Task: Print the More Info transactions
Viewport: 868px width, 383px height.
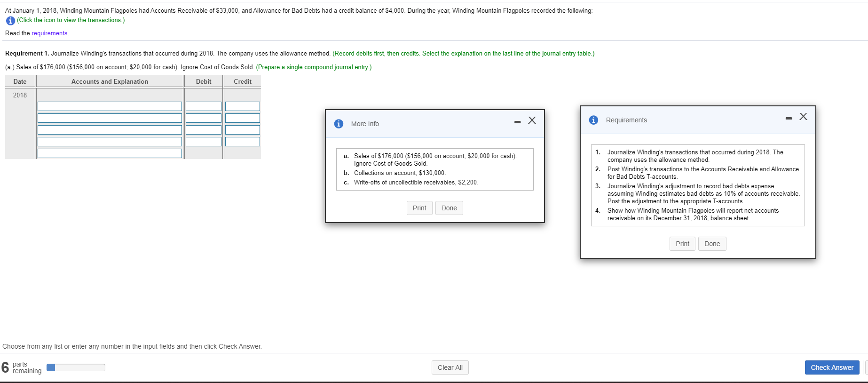Action: pyautogui.click(x=419, y=208)
